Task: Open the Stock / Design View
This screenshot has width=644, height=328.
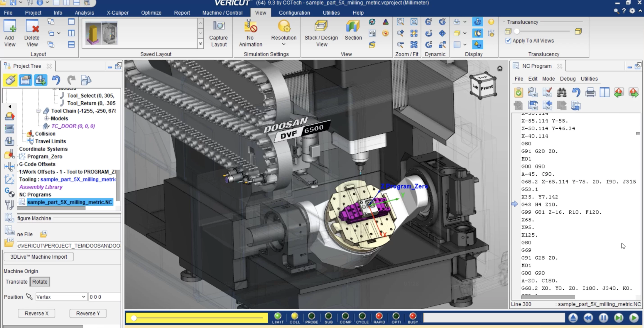Action: pyautogui.click(x=321, y=34)
